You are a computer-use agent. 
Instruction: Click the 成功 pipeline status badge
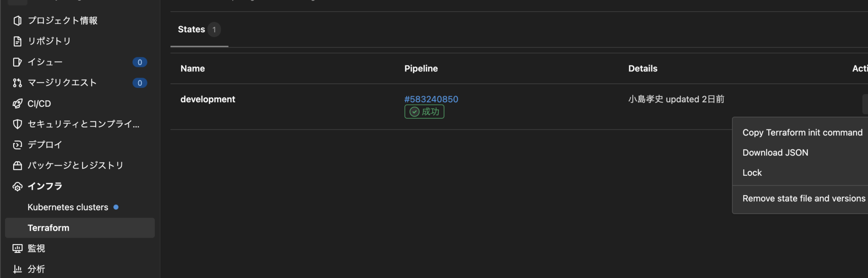tap(424, 112)
